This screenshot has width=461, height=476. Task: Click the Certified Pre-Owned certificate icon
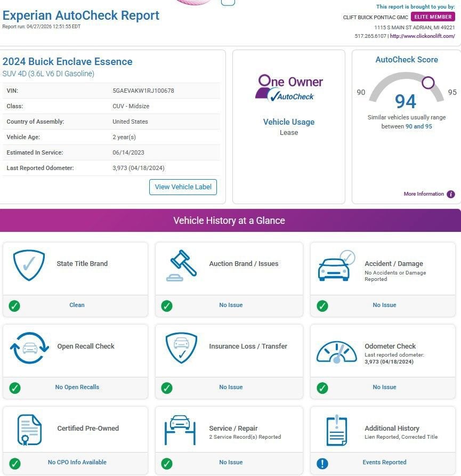click(29, 430)
